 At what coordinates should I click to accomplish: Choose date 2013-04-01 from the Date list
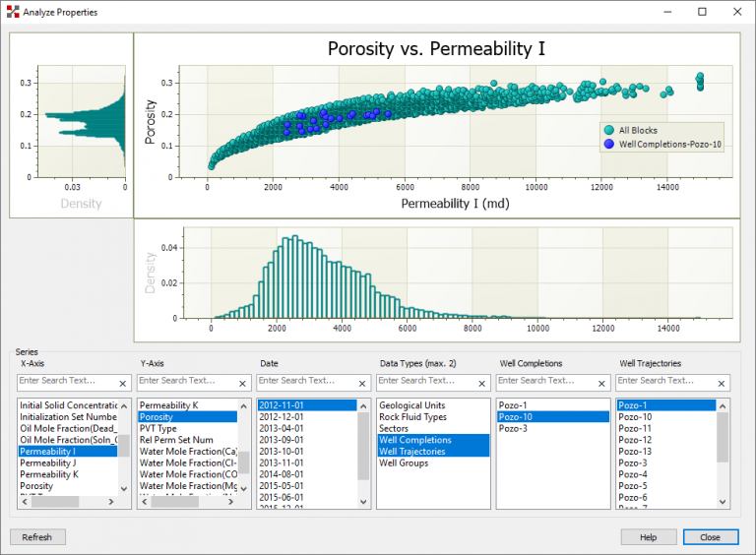click(x=283, y=428)
